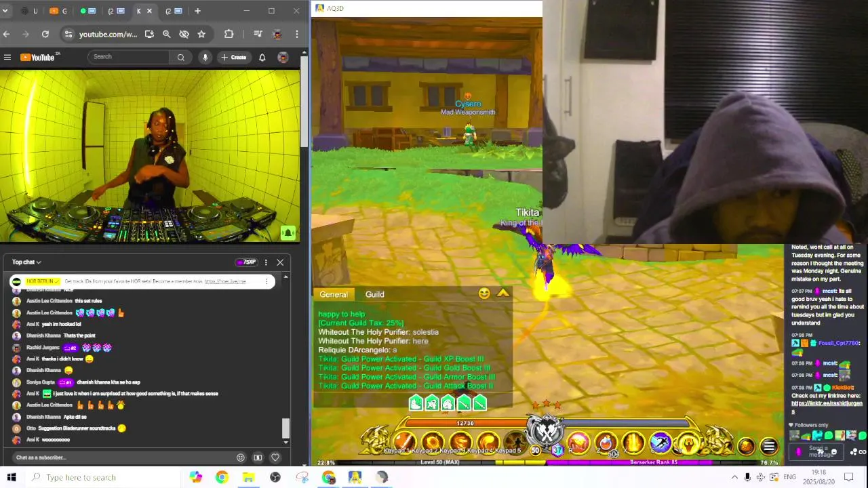Select the Guild chat tab in AQ3D
The height and width of the screenshot is (488, 868).
point(375,294)
